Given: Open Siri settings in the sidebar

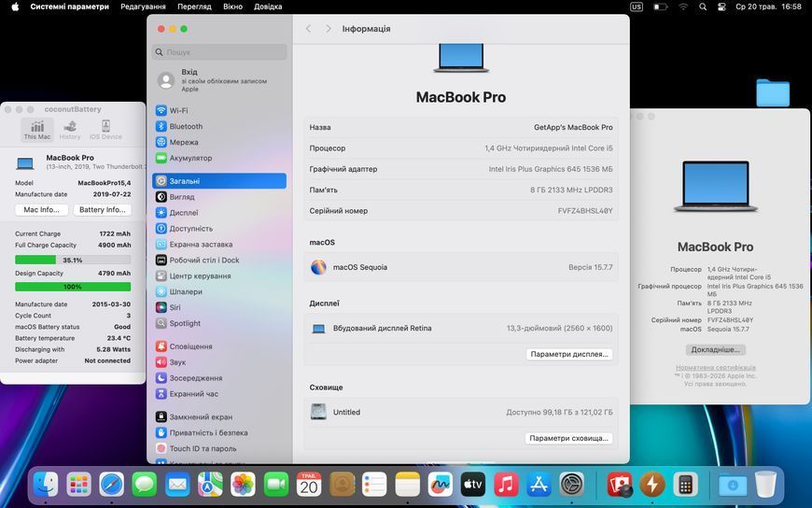Looking at the screenshot, I should point(219,307).
